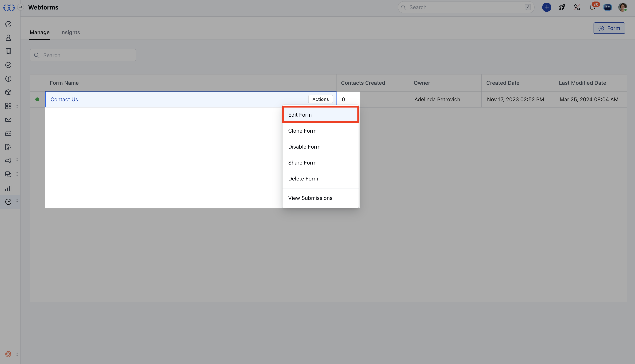635x364 pixels.
Task: Choose Delete Form in the actions menu
Action: click(321, 179)
